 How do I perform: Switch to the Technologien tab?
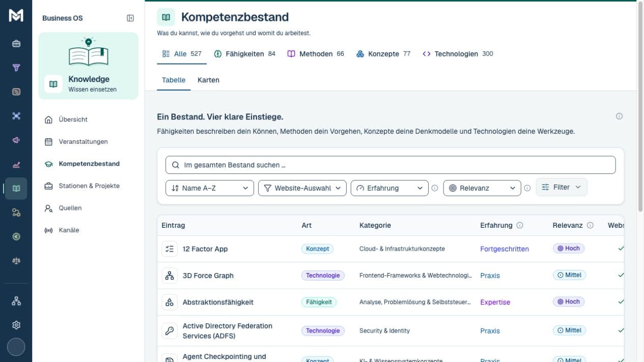[458, 54]
